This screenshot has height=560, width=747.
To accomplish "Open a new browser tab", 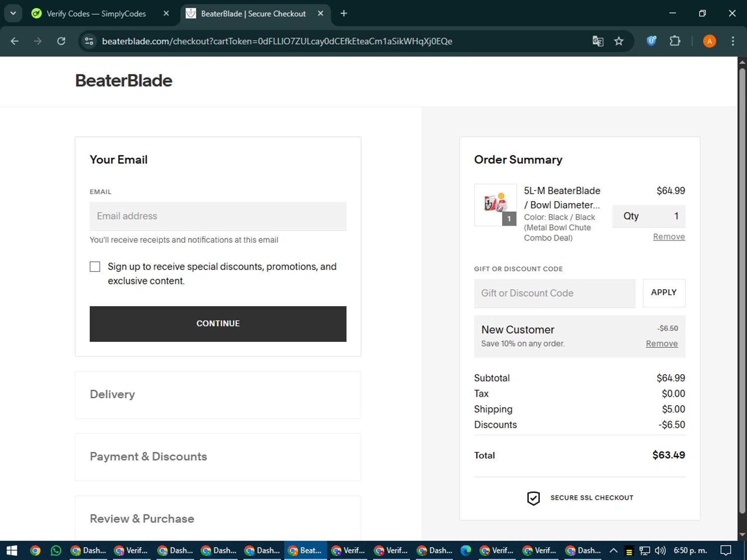I will point(344,13).
